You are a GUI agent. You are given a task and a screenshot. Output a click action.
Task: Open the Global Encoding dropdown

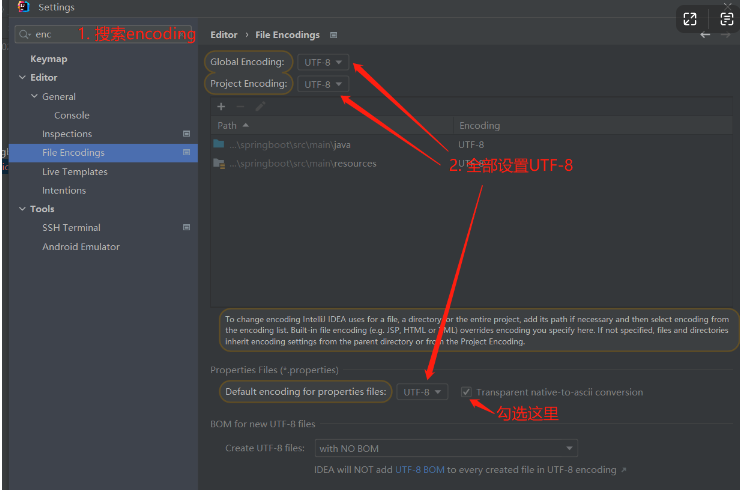click(323, 62)
